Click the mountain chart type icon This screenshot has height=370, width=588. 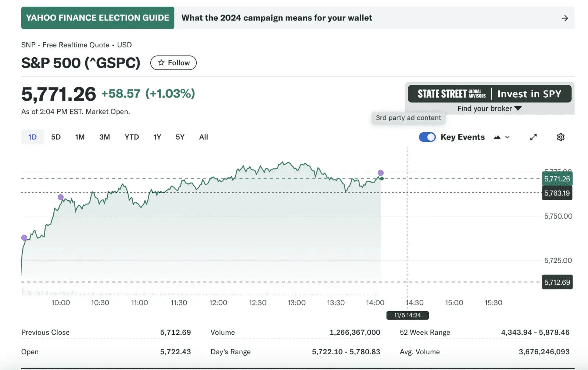[x=497, y=137]
